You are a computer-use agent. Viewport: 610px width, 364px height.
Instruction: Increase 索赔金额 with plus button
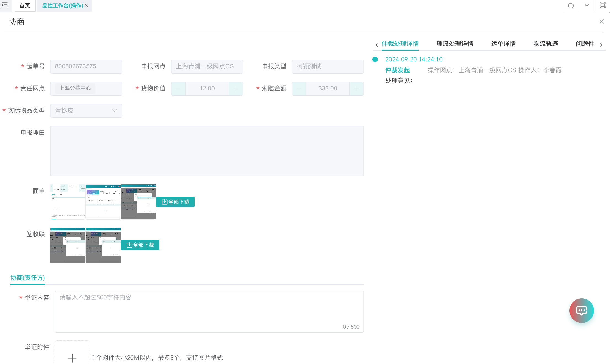point(357,89)
